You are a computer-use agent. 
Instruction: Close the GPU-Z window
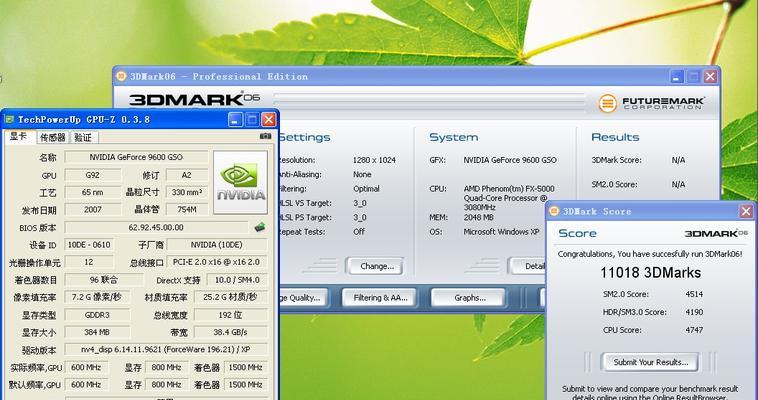pyautogui.click(x=269, y=119)
